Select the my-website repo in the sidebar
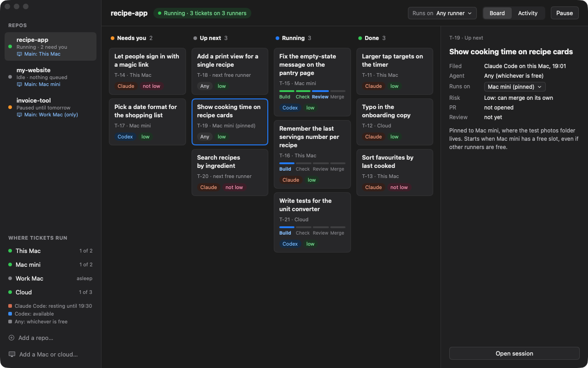 click(x=51, y=77)
